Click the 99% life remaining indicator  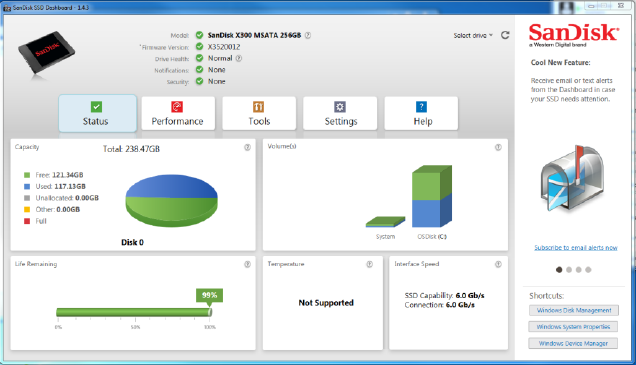click(209, 296)
